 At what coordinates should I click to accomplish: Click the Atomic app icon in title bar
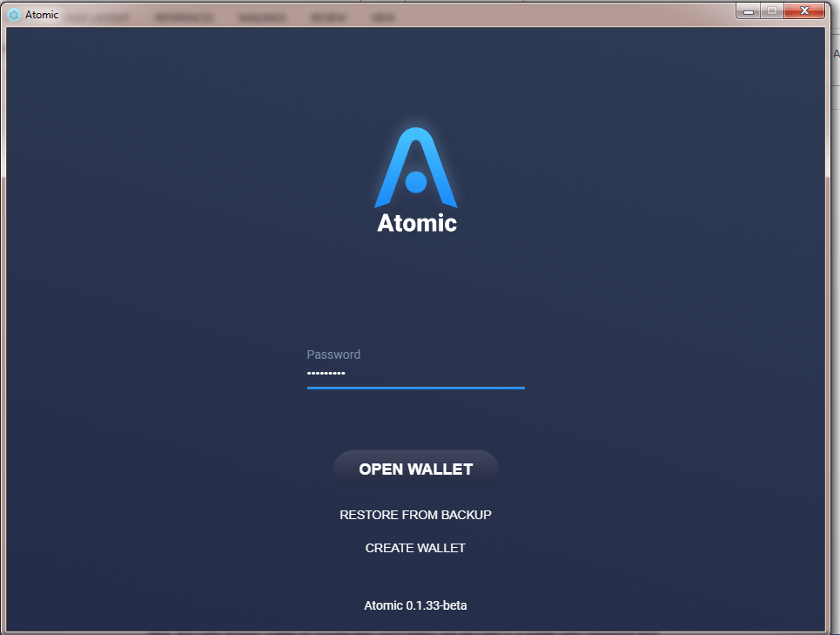(15, 15)
